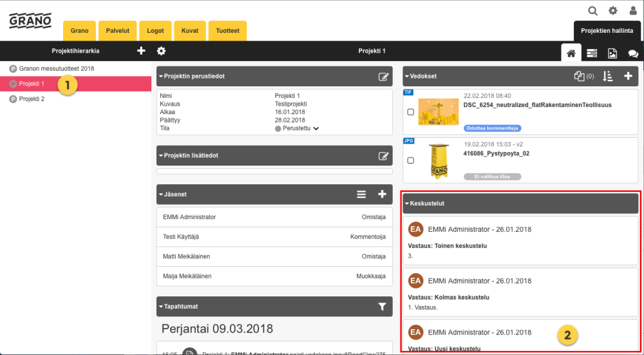Filter Tapahtumat with funnel icon
Viewport: 644px width, 355px height.
click(x=383, y=307)
